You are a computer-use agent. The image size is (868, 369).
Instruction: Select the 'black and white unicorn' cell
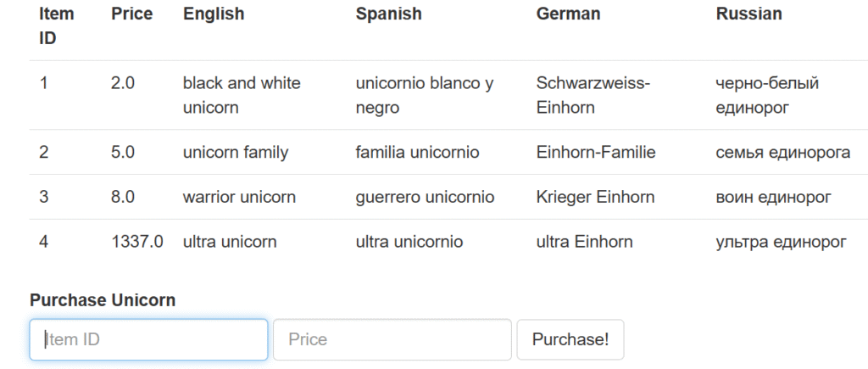point(242,95)
